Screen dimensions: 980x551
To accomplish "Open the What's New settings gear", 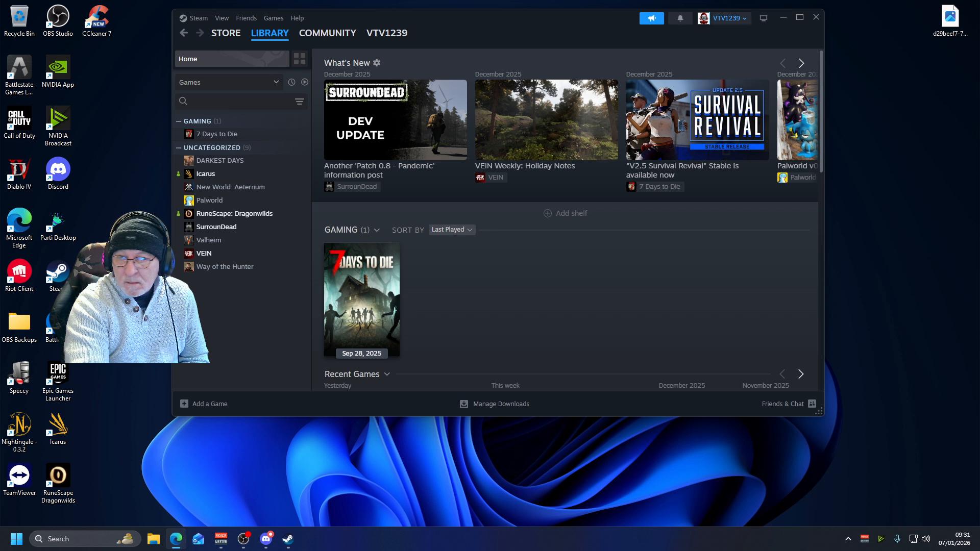I will pyautogui.click(x=377, y=63).
